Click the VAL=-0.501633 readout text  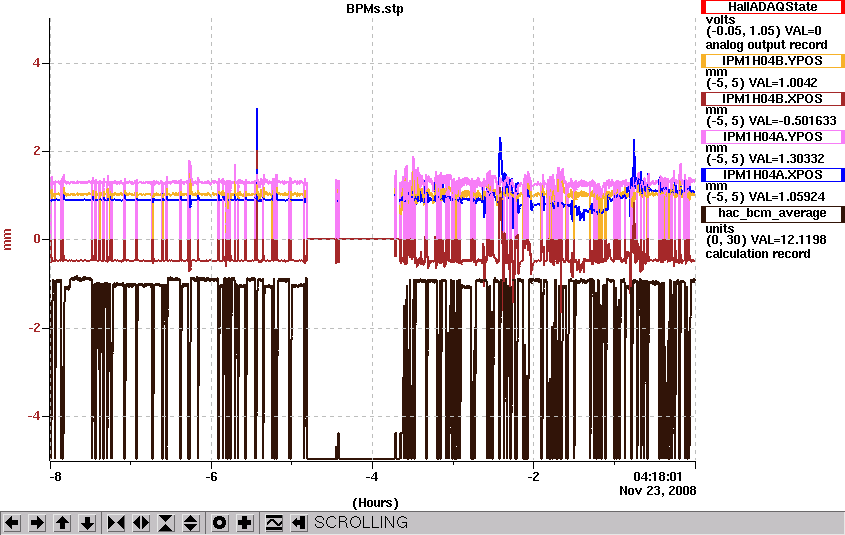click(x=793, y=121)
